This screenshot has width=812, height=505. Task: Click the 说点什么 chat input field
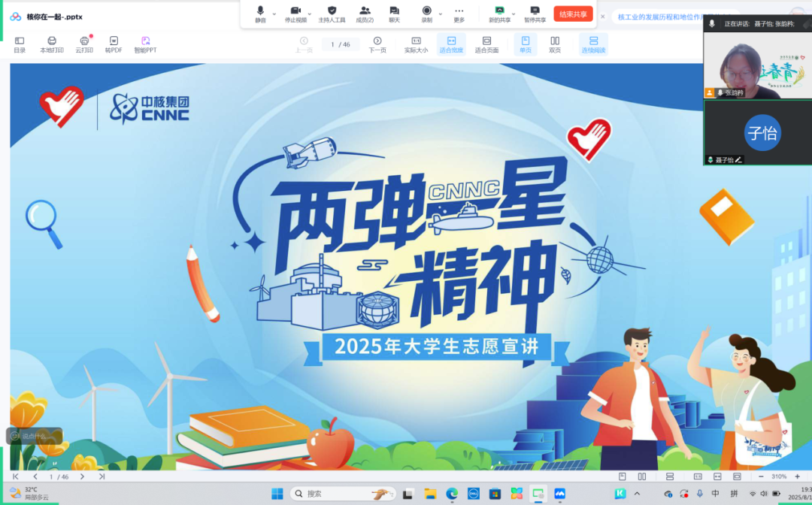[x=34, y=434]
